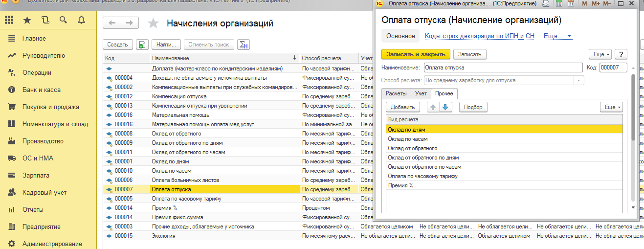This screenshot has width=644, height=249.
Task: Open Коды строк декларации по ИПН и СН link
Action: click(x=479, y=36)
